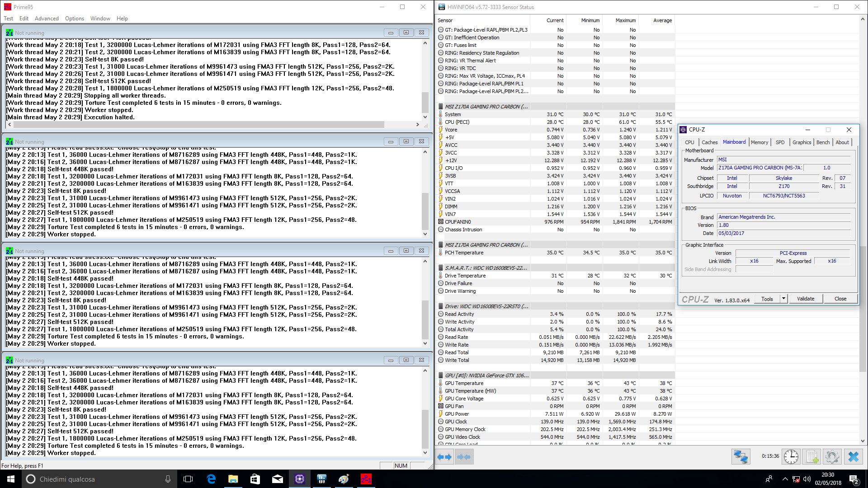Open Mail app in taskbar
Image resolution: width=868 pixels, height=488 pixels.
pos(278,479)
